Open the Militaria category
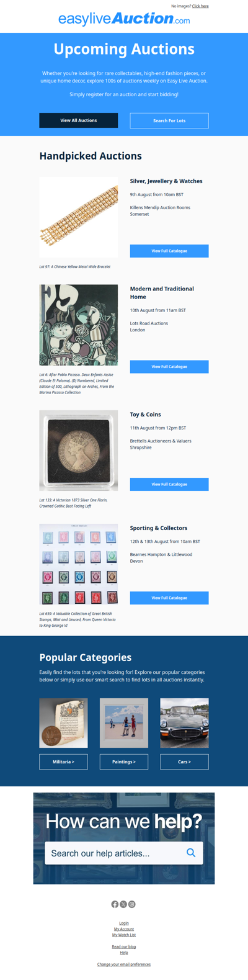248x980 pixels. [x=64, y=762]
